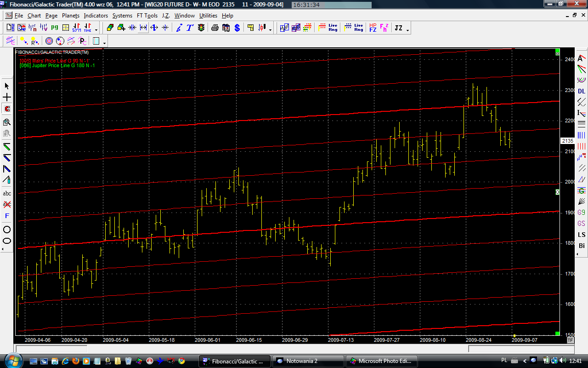Viewport: 588px width, 368px height.
Task: Click the DL button in right sidebar
Action: [x=582, y=91]
